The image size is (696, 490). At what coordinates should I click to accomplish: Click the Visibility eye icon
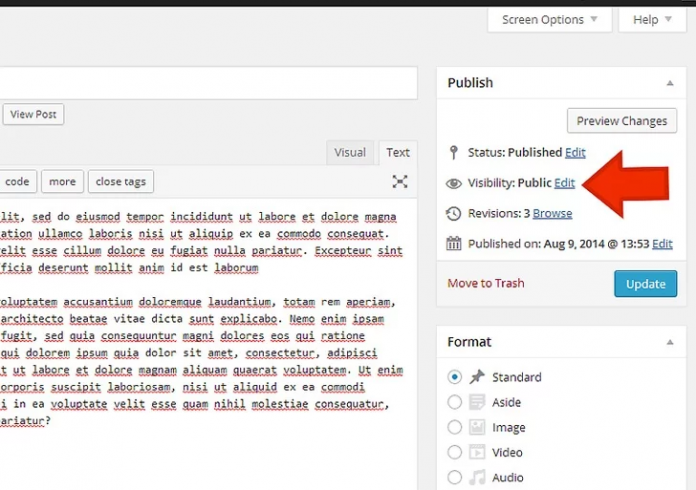click(x=453, y=183)
